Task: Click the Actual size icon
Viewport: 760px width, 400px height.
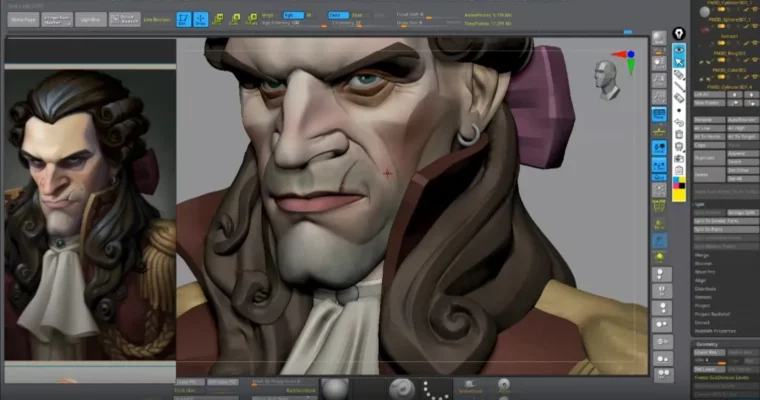Action: coord(659,97)
